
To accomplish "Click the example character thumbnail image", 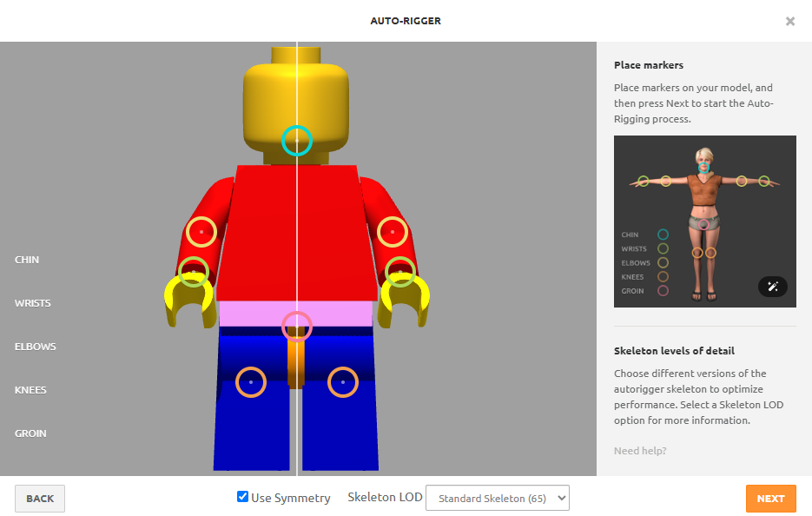I will (x=705, y=222).
